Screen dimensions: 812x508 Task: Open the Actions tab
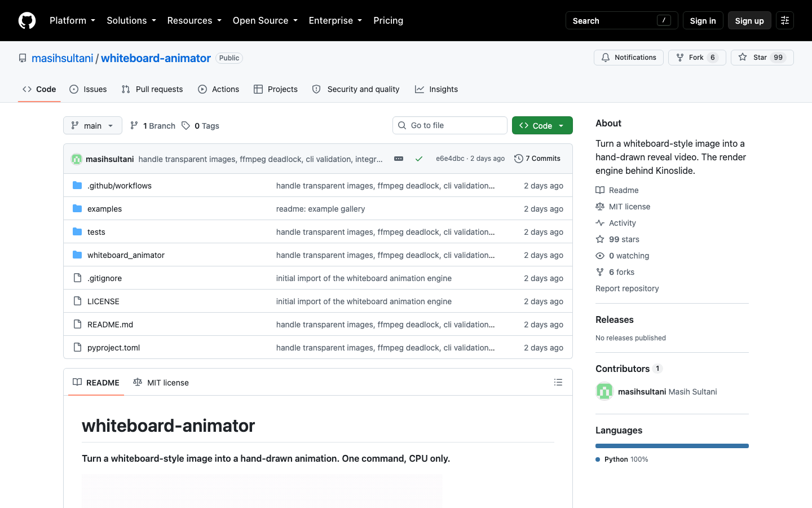pos(219,89)
